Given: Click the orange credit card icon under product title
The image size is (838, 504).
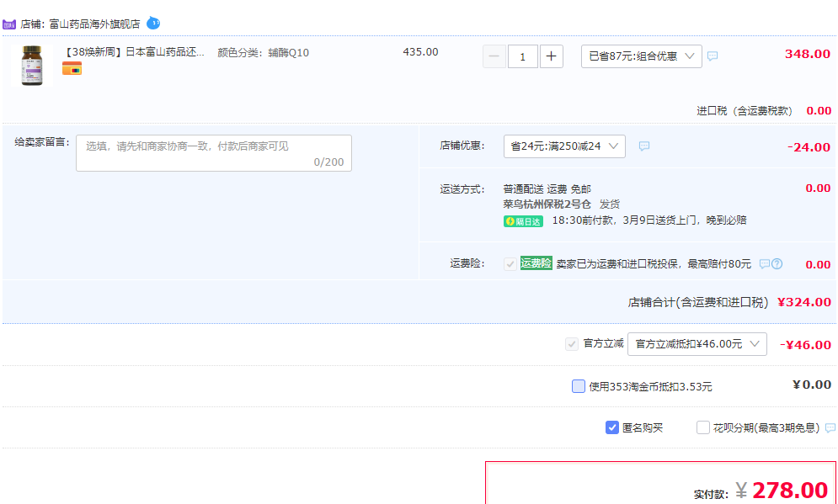Looking at the screenshot, I should (72, 68).
